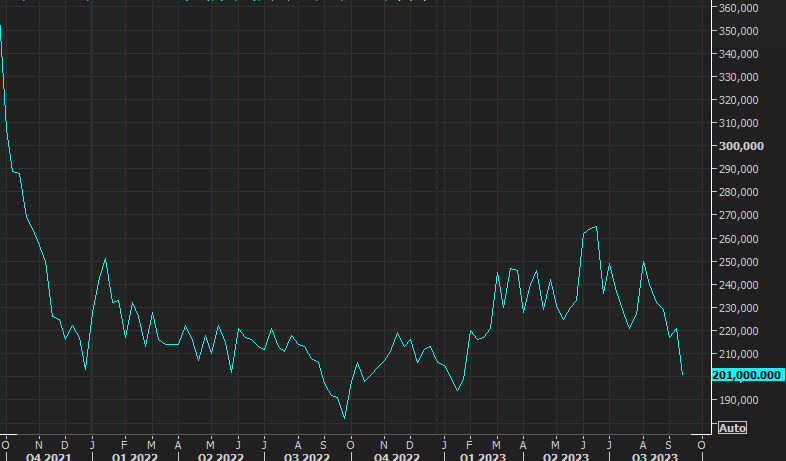Click the 330,000 price axis label
Viewport: 786px width, 461px height.
pos(741,77)
